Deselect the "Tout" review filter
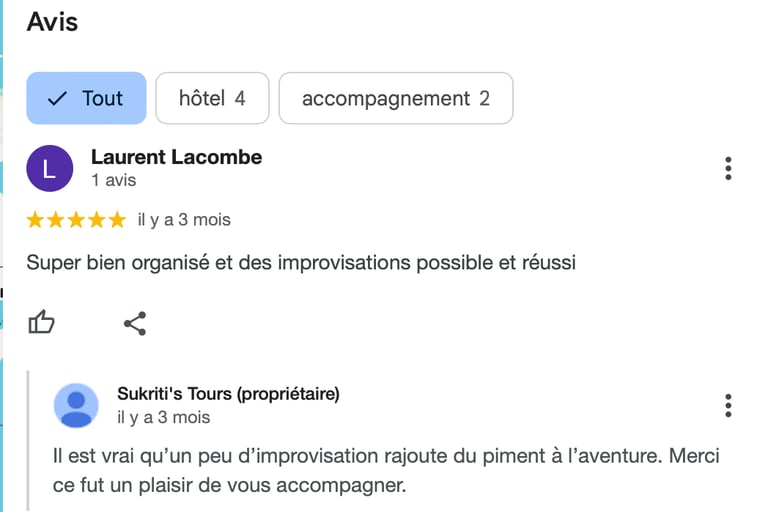 (86, 98)
